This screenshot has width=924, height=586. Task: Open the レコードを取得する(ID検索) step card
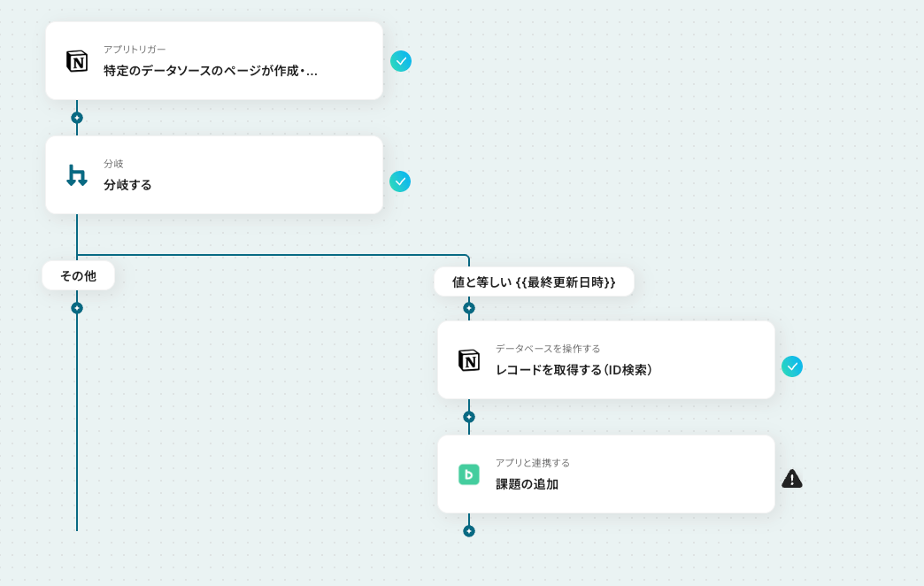(x=605, y=359)
